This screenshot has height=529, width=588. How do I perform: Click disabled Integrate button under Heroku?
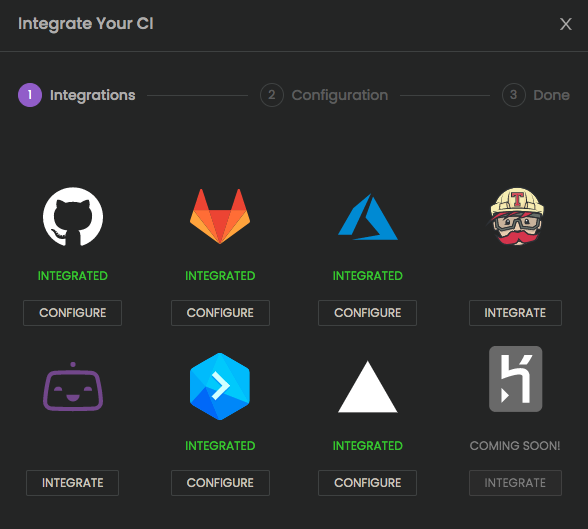[x=515, y=483]
